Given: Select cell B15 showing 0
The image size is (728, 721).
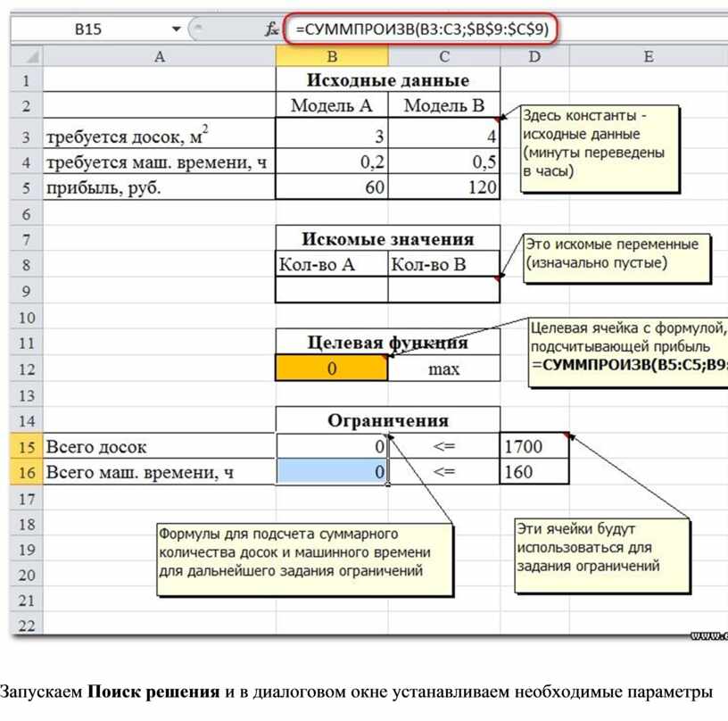Looking at the screenshot, I should 332,447.
